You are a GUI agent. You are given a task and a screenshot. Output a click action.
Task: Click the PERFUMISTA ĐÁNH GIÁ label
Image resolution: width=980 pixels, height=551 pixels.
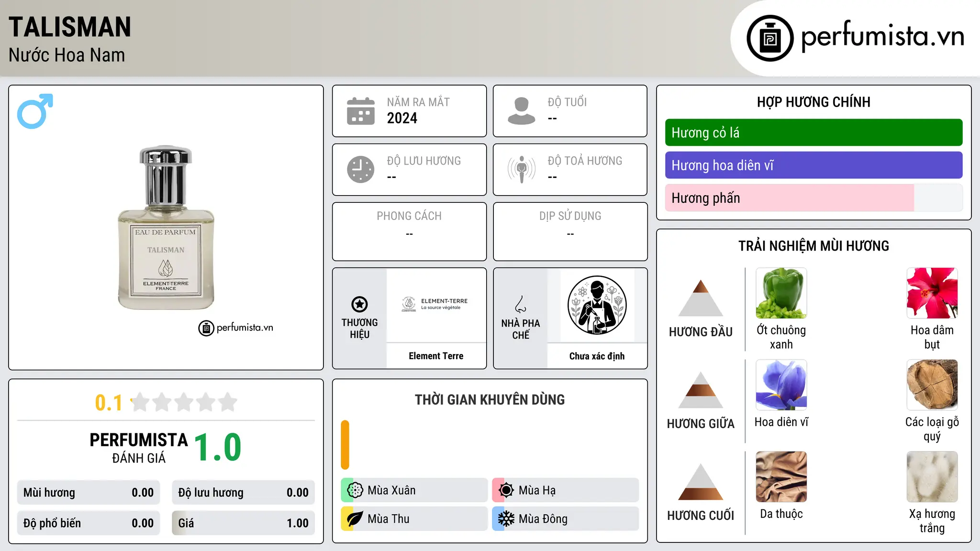pyautogui.click(x=139, y=448)
